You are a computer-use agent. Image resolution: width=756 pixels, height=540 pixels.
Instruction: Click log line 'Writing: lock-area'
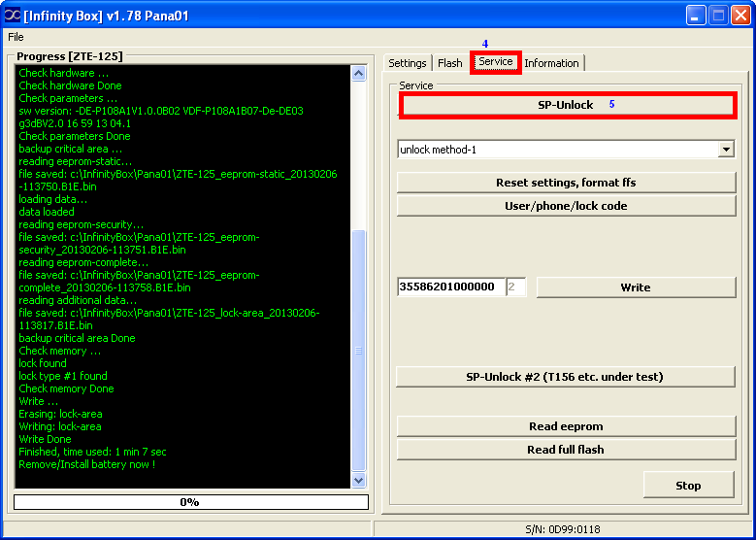coord(60,426)
